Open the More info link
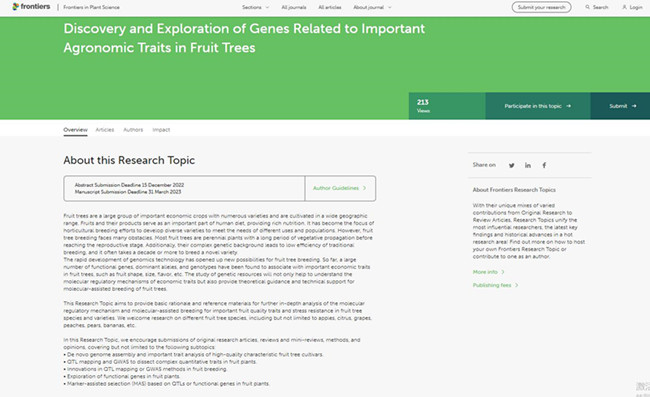The width and height of the screenshot is (650, 397). (488, 272)
